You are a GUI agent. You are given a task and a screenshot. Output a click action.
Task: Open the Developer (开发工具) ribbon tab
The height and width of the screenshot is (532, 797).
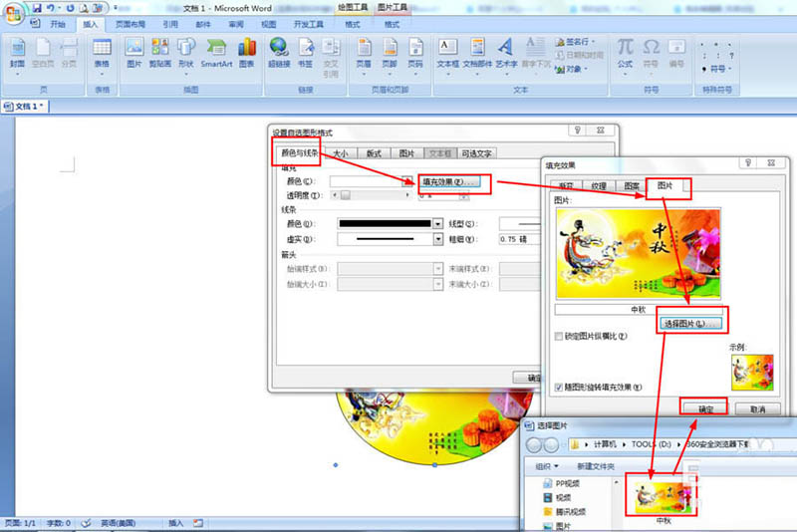[309, 24]
